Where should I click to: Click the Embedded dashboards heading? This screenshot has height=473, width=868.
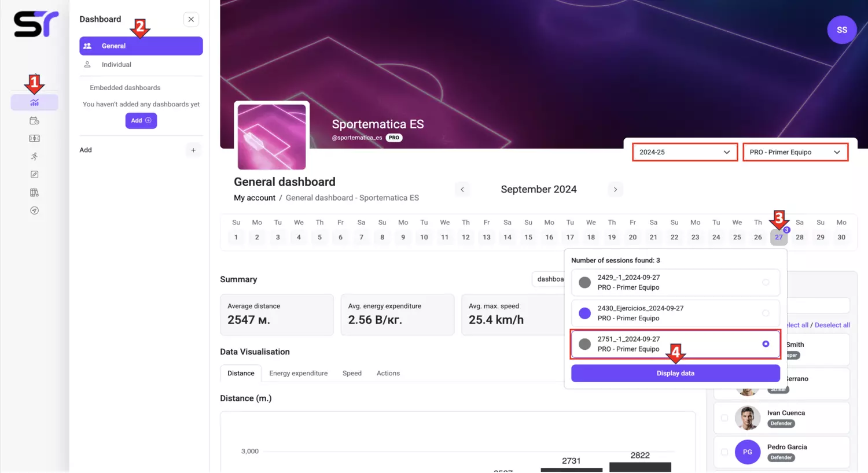click(125, 88)
